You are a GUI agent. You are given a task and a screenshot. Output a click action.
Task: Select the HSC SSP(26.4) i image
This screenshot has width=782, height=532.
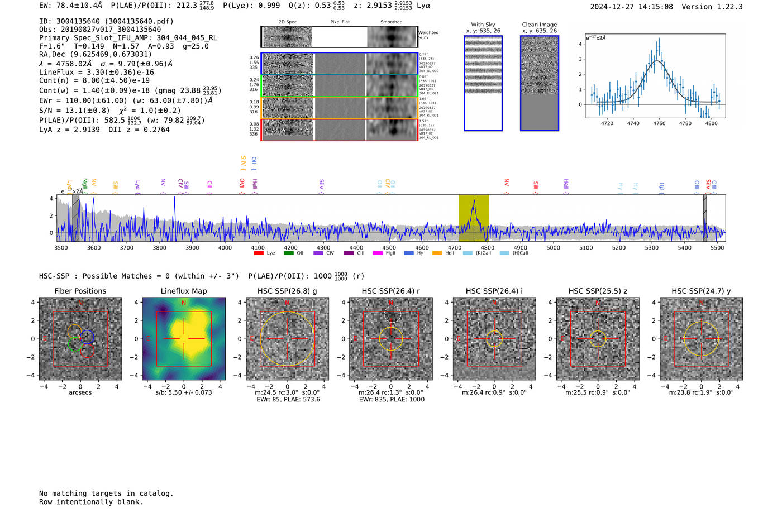(x=494, y=339)
